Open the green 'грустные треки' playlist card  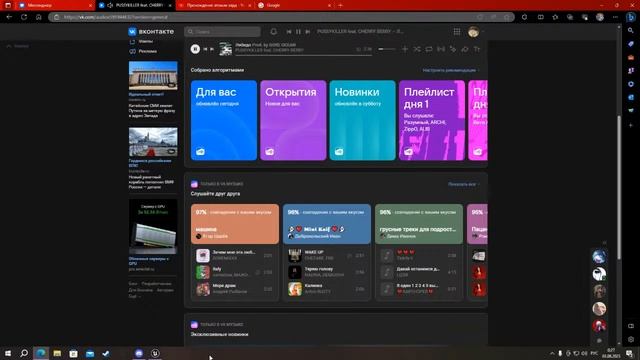click(419, 224)
